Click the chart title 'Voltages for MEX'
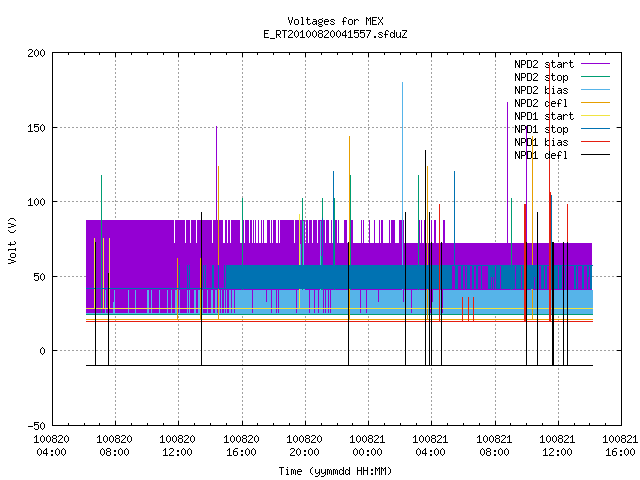Screen dimensions: 640x480 coord(335,21)
